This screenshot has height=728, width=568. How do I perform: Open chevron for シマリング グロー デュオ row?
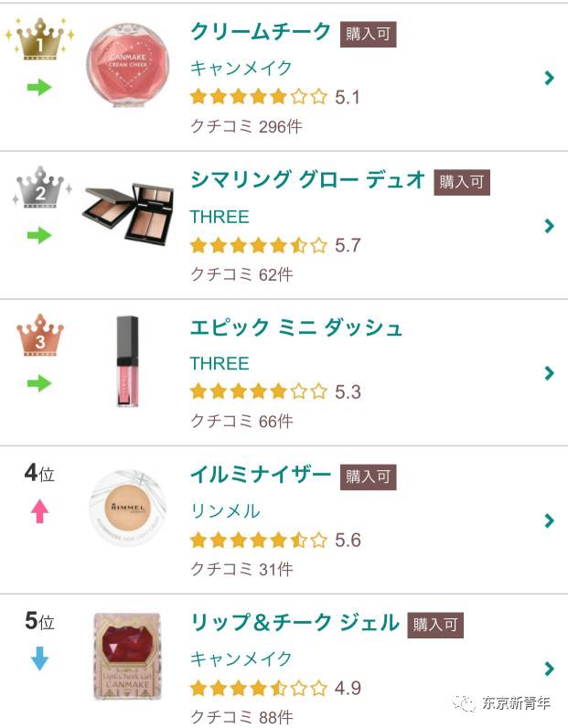point(549,226)
